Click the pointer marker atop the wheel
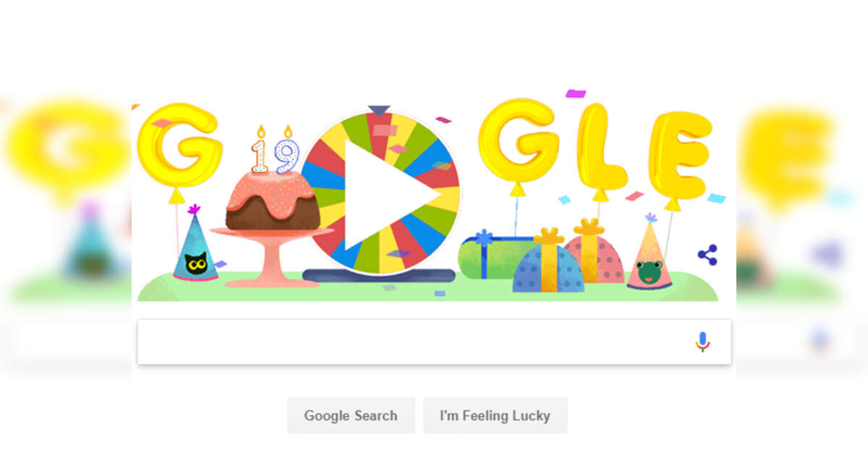Viewport: 868px width, 454px height. pos(379,110)
